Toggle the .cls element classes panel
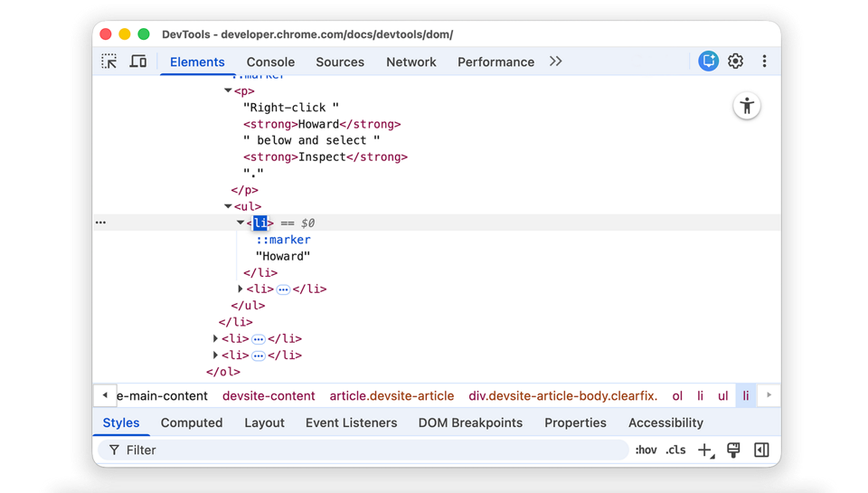Image resolution: width=868 pixels, height=493 pixels. (675, 450)
